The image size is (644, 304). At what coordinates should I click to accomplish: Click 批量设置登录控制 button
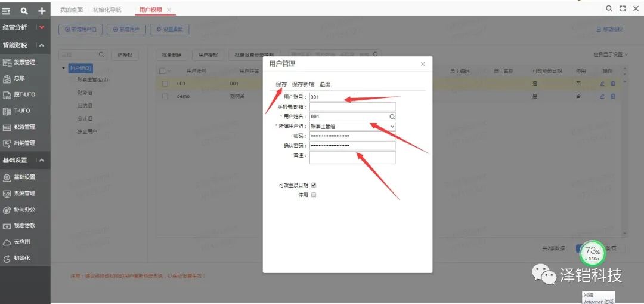coord(254,55)
